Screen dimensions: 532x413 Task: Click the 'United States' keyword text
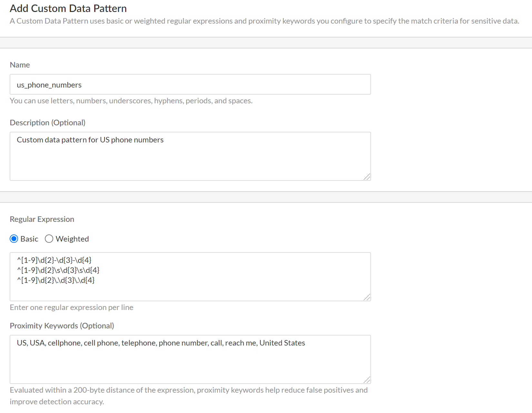pos(282,343)
